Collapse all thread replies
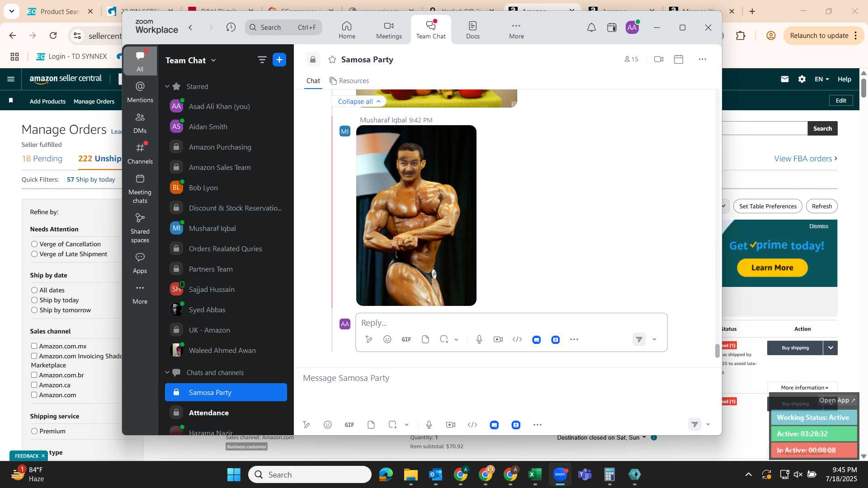This screenshot has height=488, width=868. tap(359, 102)
